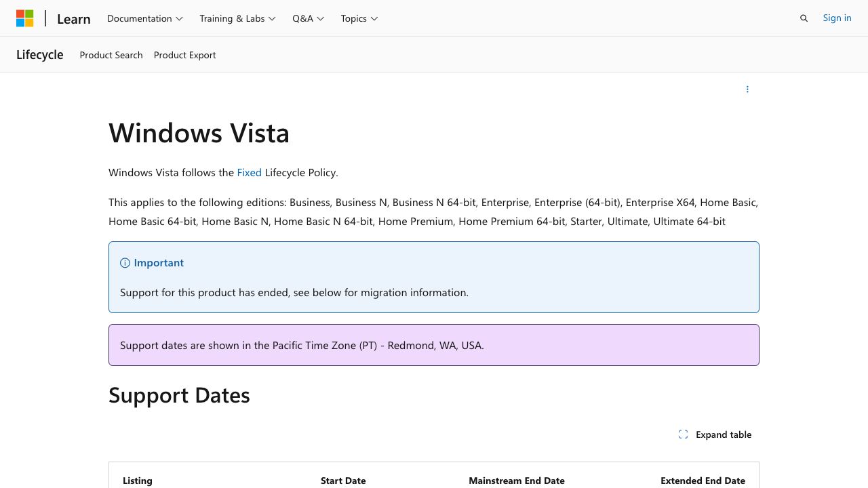This screenshot has height=488, width=868.
Task: Click the Listing column header
Action: click(138, 481)
